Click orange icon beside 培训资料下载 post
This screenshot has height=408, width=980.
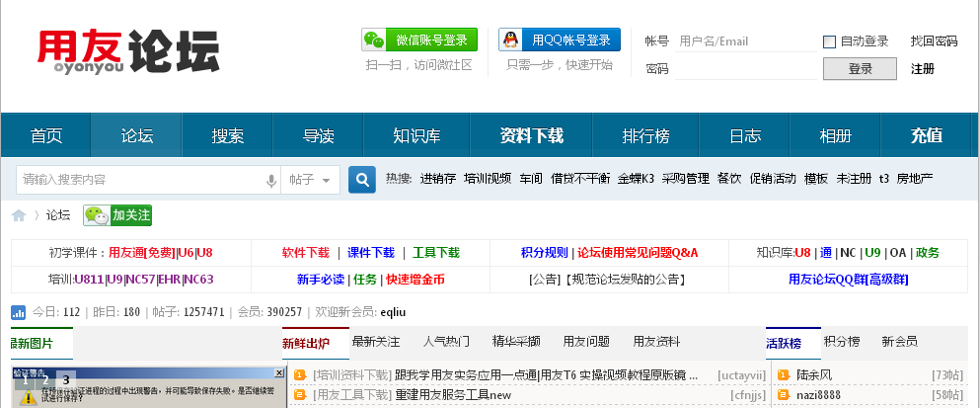pos(300,374)
